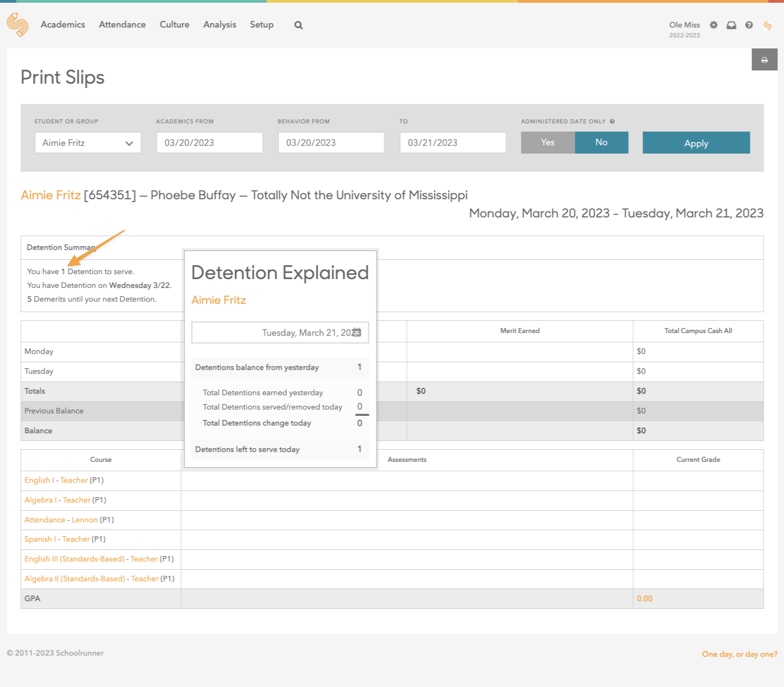Screen dimensions: 784x687
Task: Open the settings gear icon
Action: 714,25
